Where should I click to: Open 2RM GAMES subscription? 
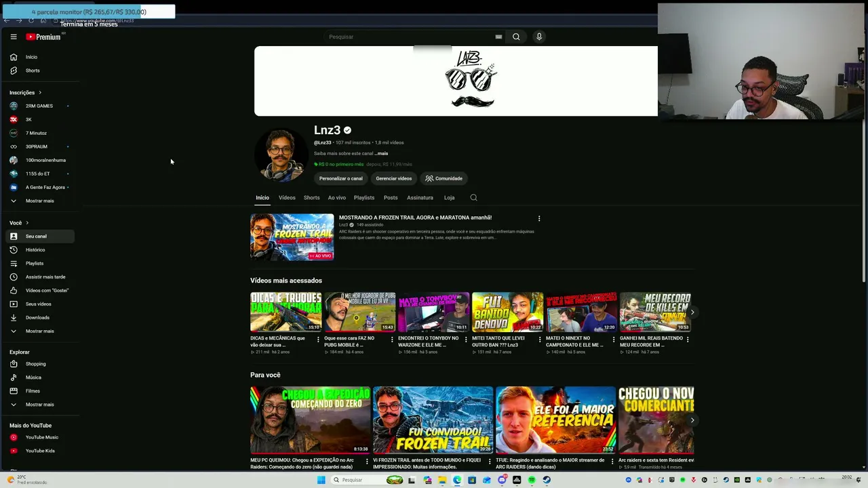pos(40,106)
